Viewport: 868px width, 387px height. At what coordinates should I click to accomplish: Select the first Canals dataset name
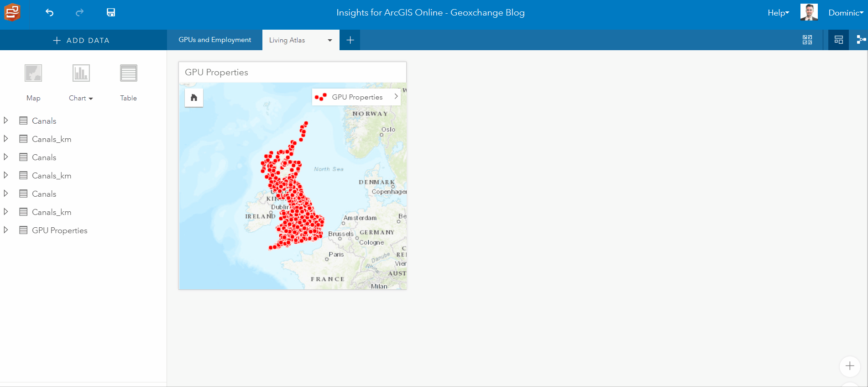point(44,121)
